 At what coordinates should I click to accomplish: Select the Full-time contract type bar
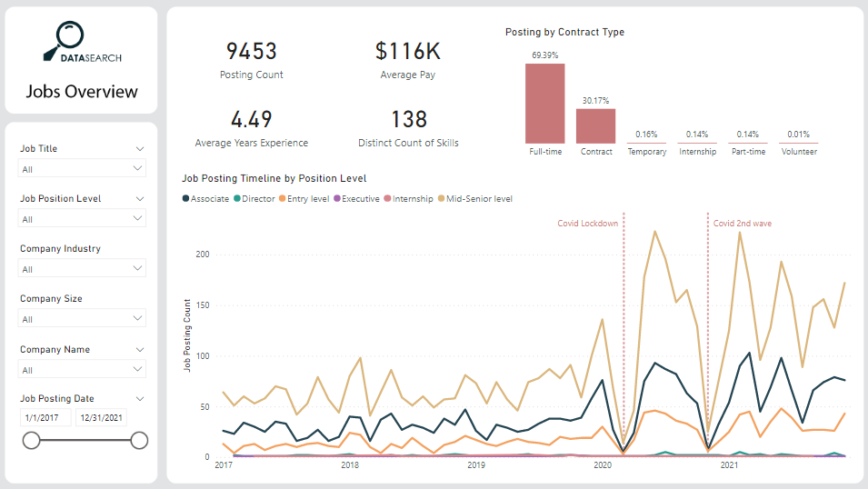click(544, 103)
